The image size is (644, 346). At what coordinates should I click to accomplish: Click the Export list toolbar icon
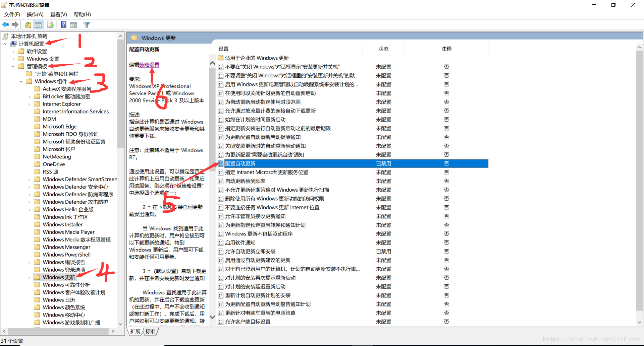(x=51, y=25)
